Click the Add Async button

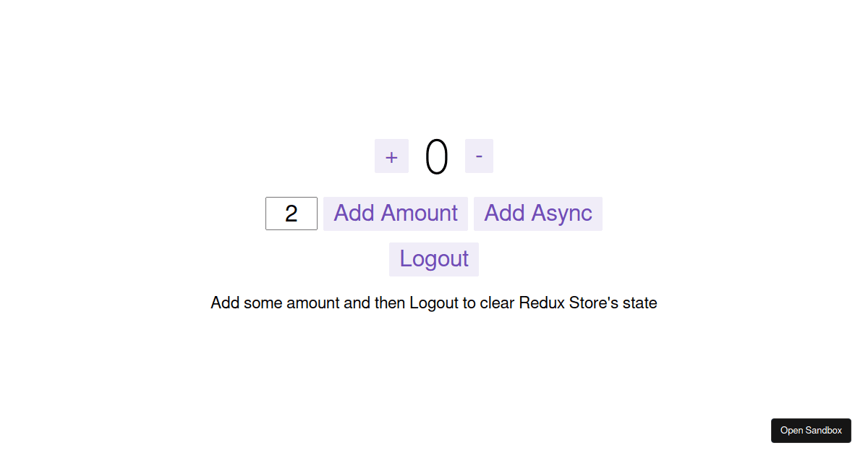[538, 214]
